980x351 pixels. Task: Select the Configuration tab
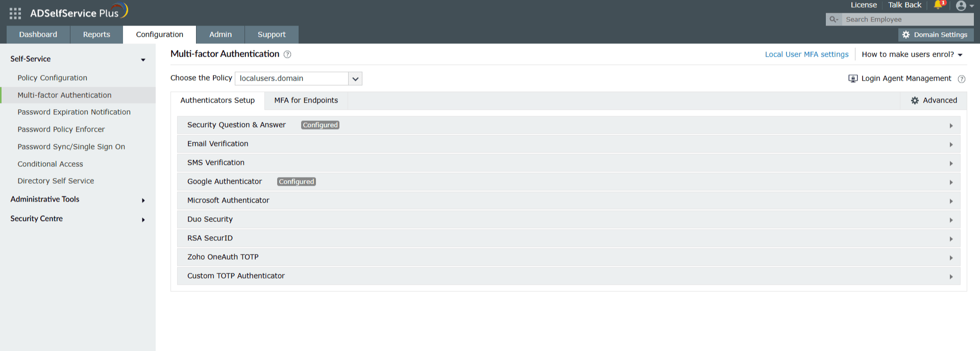click(159, 35)
